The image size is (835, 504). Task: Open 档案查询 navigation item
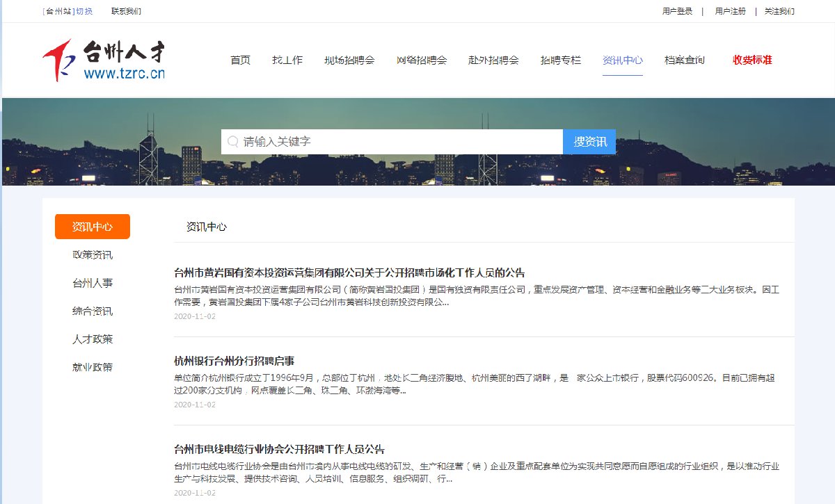click(x=685, y=60)
